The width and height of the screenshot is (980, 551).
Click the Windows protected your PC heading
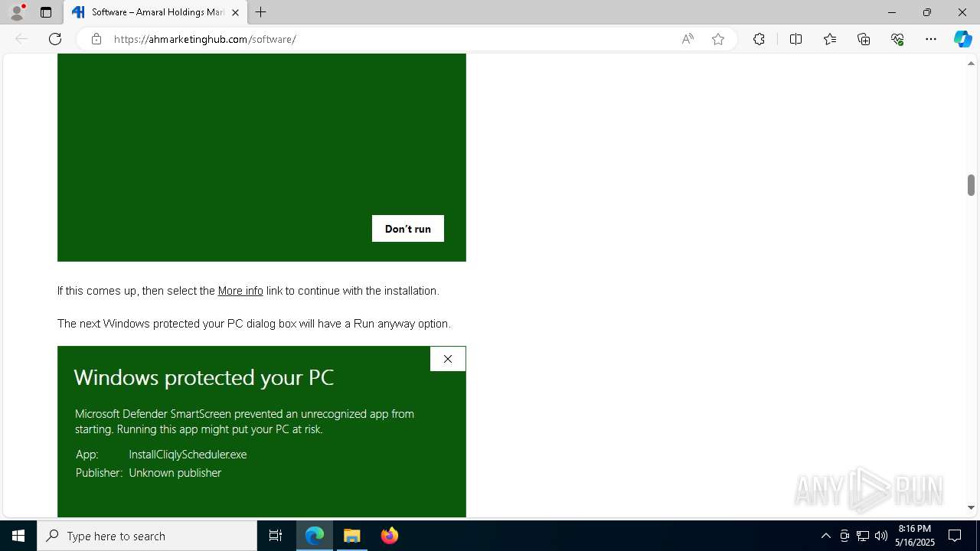pos(204,377)
